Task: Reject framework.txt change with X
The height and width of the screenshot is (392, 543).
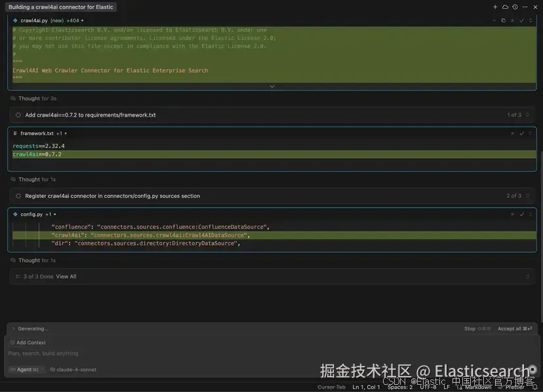Action: coord(512,133)
